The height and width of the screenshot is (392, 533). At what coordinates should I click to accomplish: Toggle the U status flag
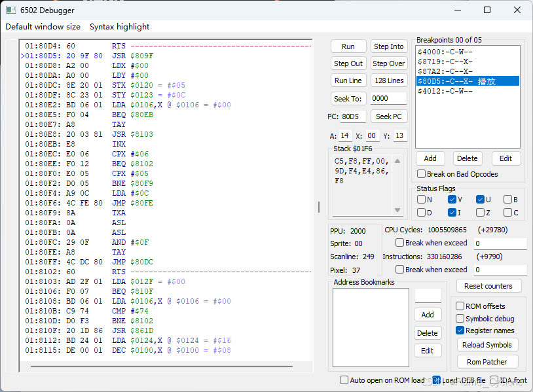tap(480, 200)
